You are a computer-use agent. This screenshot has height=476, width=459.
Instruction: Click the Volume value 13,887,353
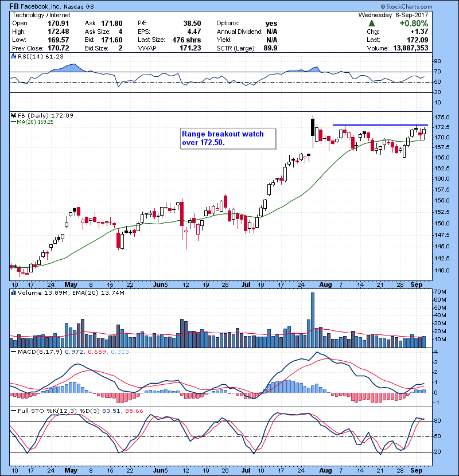[411, 48]
